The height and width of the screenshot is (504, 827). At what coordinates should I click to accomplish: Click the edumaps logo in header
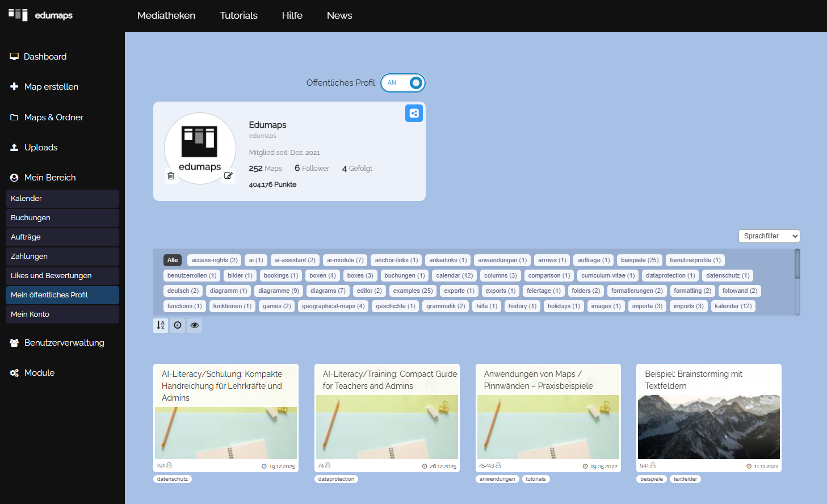click(x=41, y=15)
